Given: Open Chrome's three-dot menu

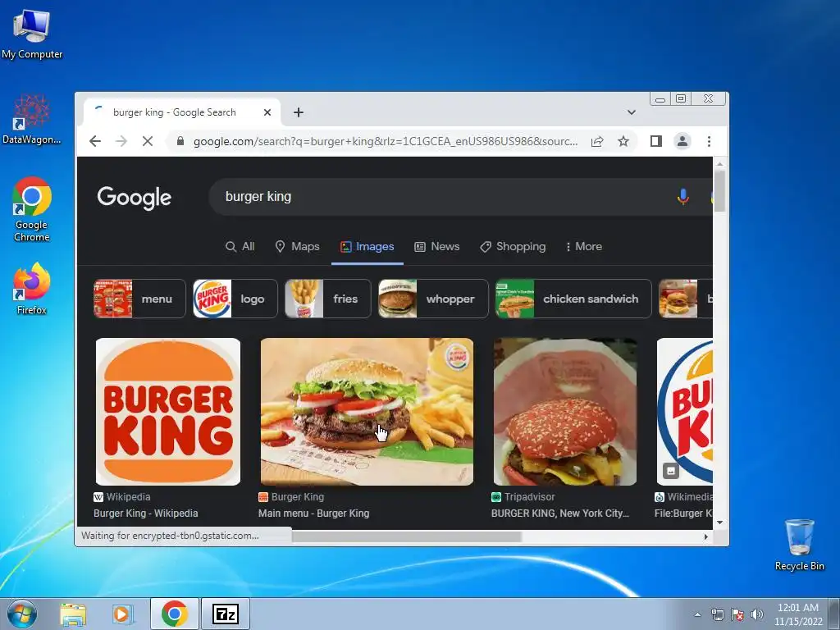Looking at the screenshot, I should (709, 141).
